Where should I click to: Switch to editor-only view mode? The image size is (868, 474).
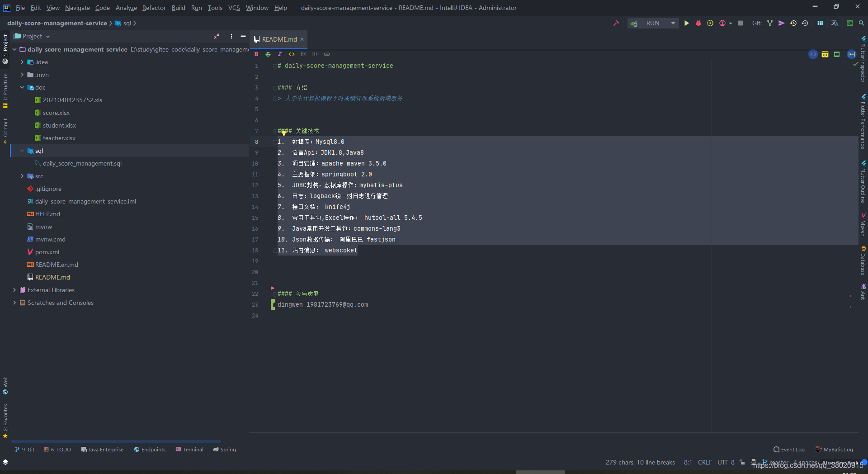point(813,54)
